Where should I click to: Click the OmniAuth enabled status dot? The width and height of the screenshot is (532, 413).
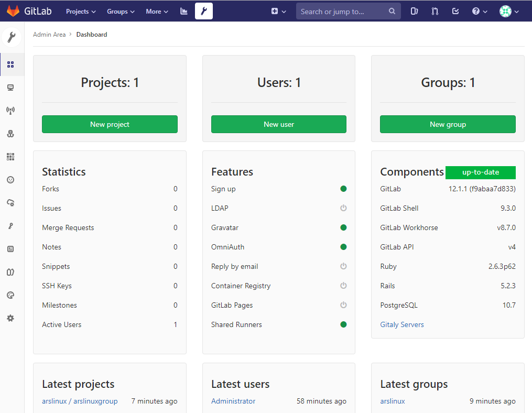[x=343, y=247]
